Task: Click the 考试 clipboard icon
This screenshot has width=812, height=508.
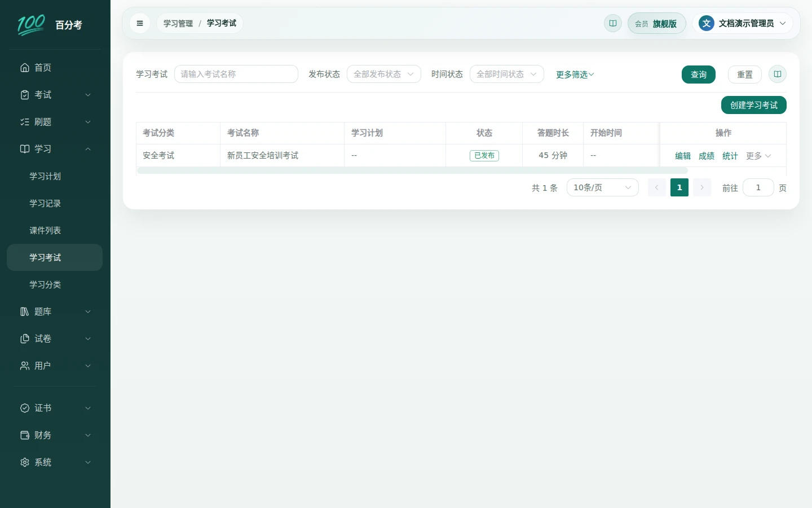Action: tap(25, 95)
